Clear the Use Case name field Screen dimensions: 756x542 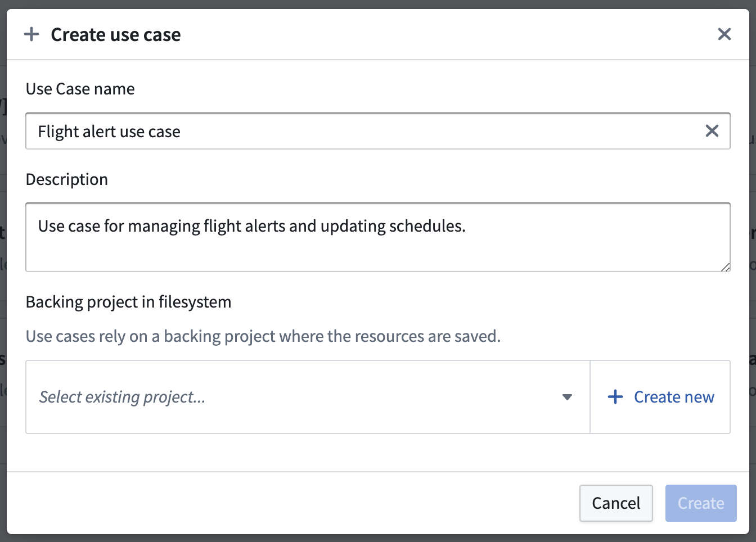pos(712,131)
